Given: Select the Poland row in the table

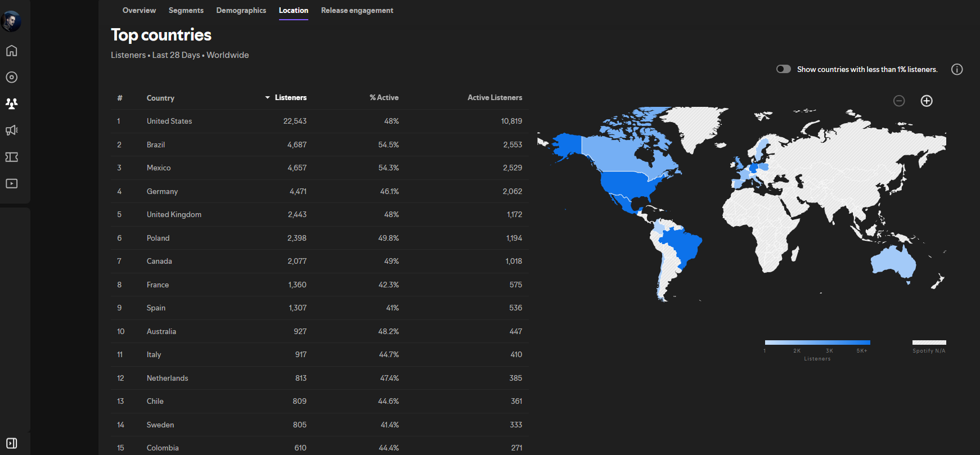Looking at the screenshot, I should tap(320, 238).
